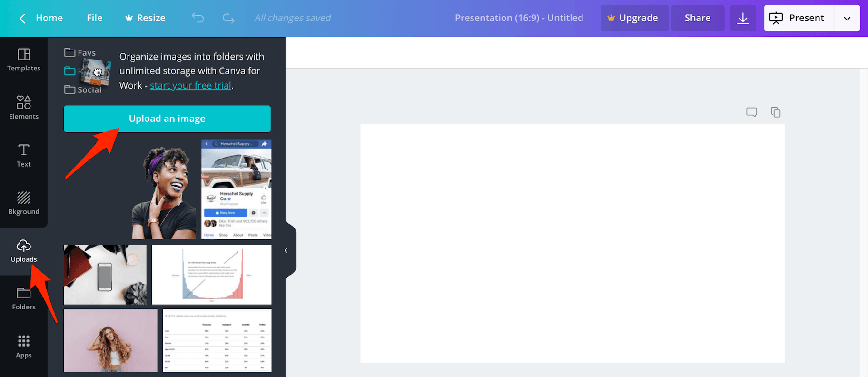
Task: Select the smartphone flat lay thumbnail
Action: click(x=105, y=275)
